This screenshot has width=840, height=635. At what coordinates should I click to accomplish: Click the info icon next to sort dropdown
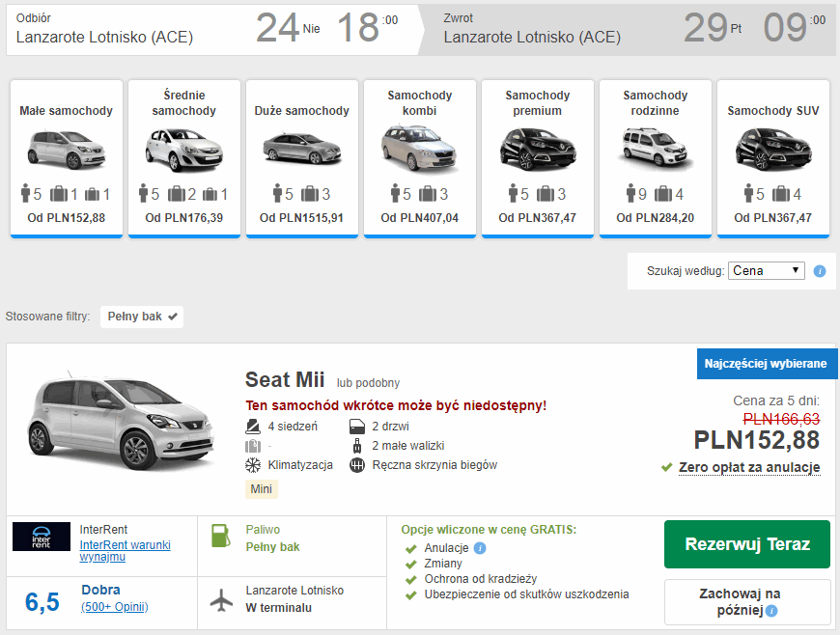820,271
